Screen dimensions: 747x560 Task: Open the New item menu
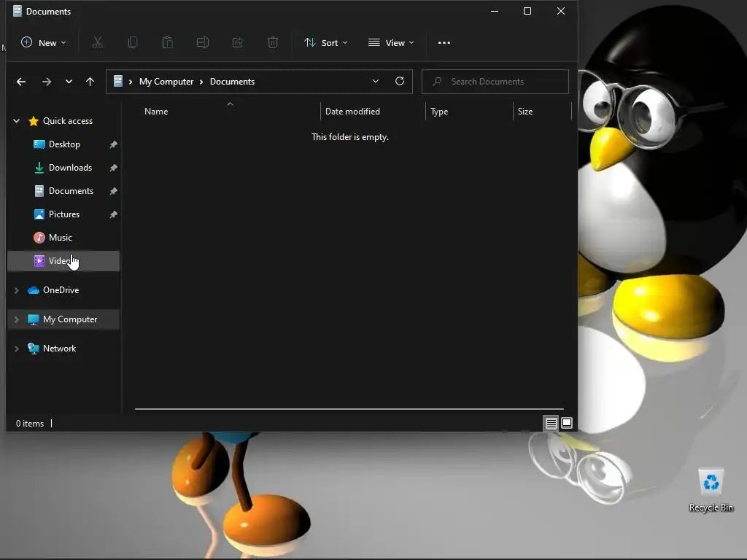coord(43,43)
